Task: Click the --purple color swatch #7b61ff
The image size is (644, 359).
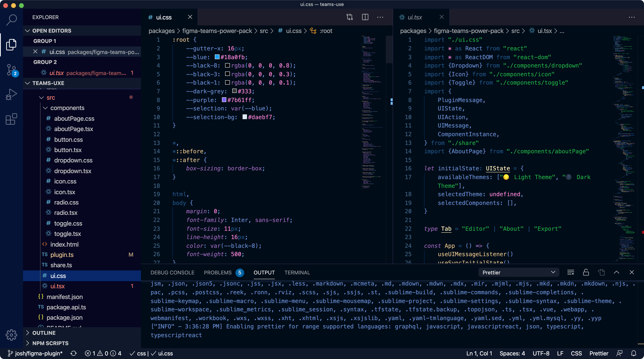Action: click(224, 100)
